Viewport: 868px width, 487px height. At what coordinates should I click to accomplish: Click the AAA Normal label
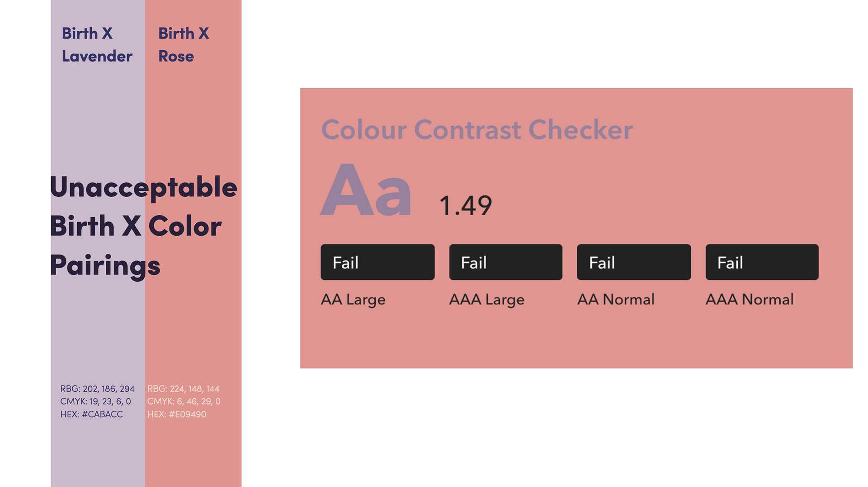click(x=750, y=299)
